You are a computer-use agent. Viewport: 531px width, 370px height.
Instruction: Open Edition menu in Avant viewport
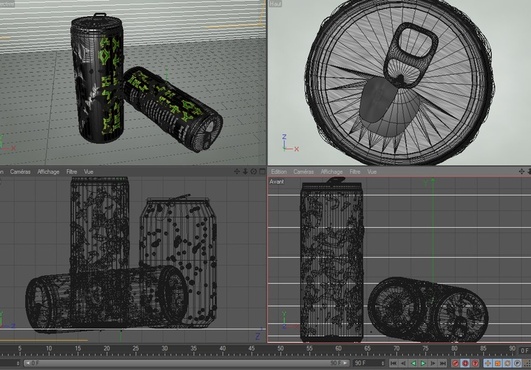point(279,172)
